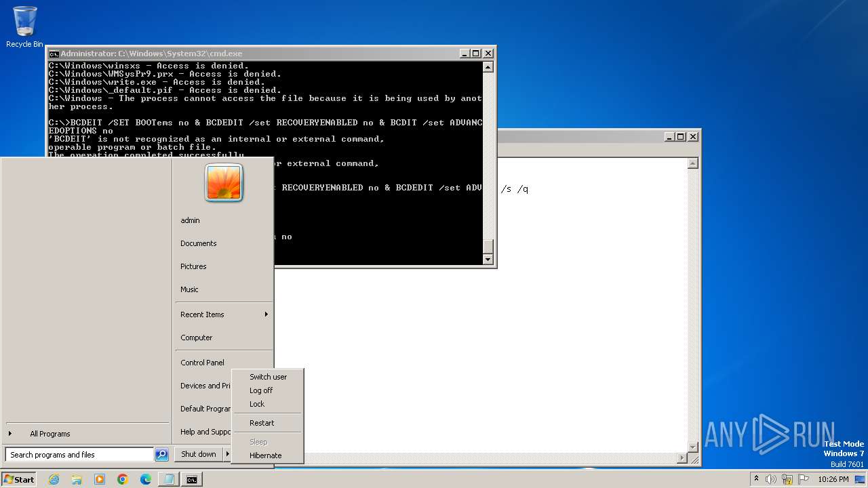Click the search magnifier button in Start menu
This screenshot has height=488, width=868.
click(x=161, y=455)
